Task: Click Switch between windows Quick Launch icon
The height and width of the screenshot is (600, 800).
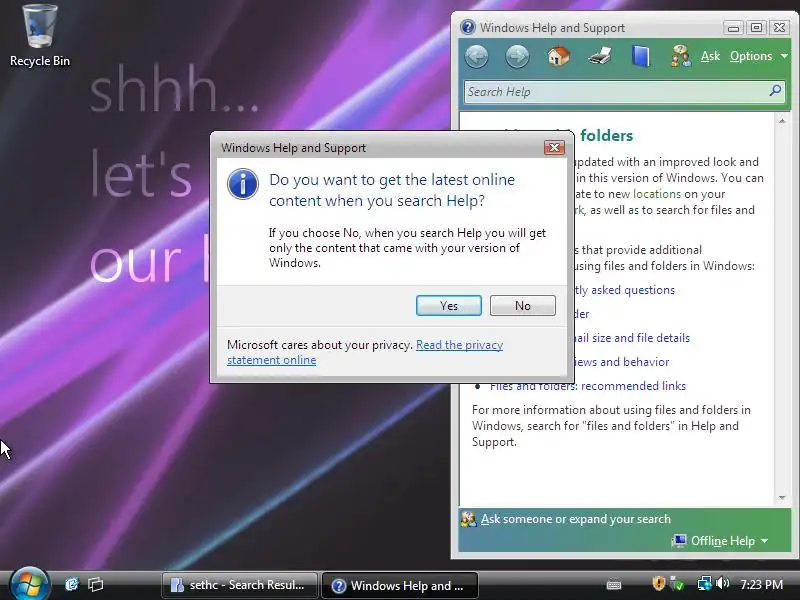Action: (95, 584)
